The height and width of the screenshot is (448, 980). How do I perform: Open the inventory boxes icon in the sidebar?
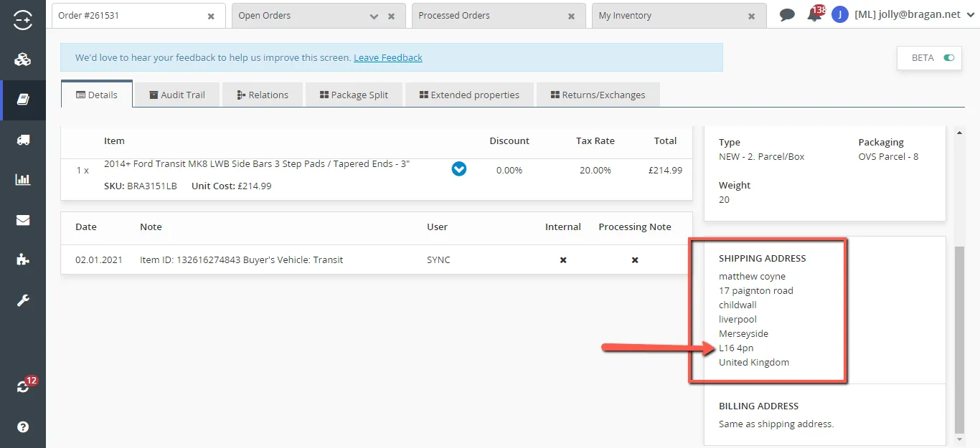22,60
